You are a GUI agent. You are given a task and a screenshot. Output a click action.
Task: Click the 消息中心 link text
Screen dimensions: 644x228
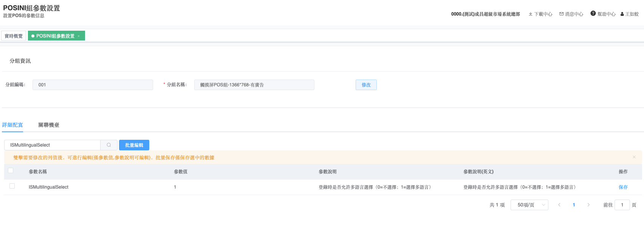click(x=574, y=14)
